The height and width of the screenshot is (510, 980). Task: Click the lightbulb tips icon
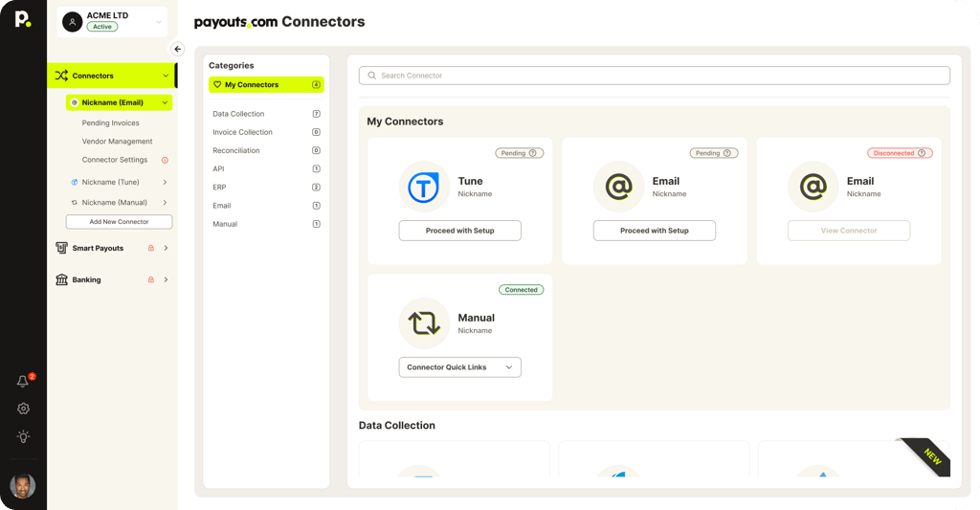23,437
